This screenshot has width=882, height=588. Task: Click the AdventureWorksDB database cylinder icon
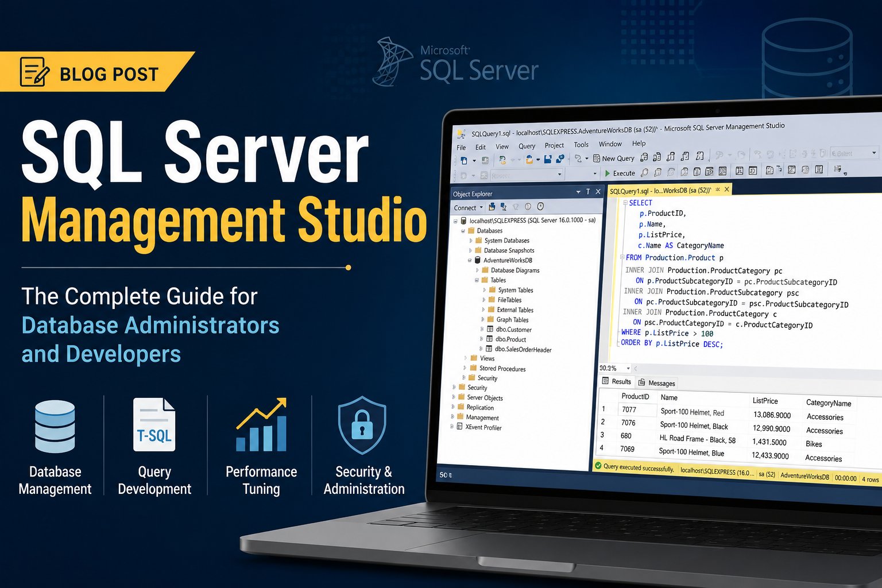(x=477, y=260)
